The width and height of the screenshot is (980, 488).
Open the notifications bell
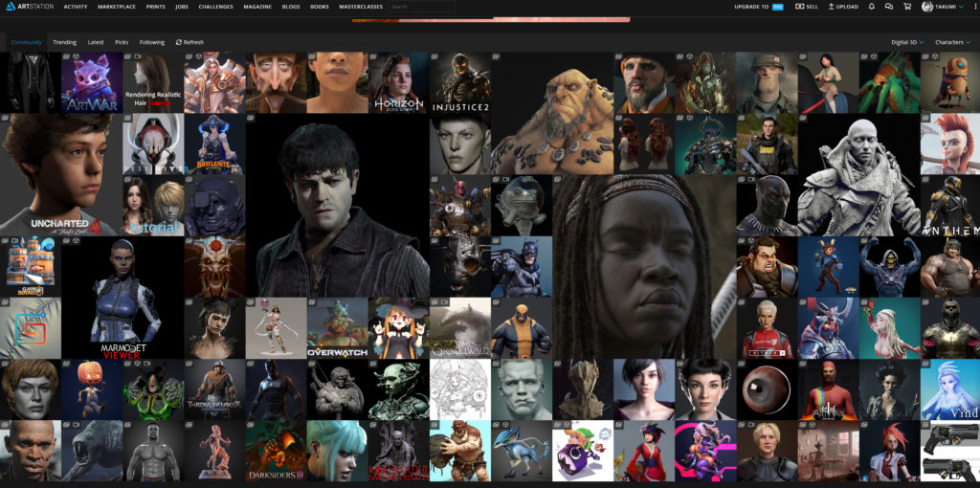pyautogui.click(x=871, y=7)
